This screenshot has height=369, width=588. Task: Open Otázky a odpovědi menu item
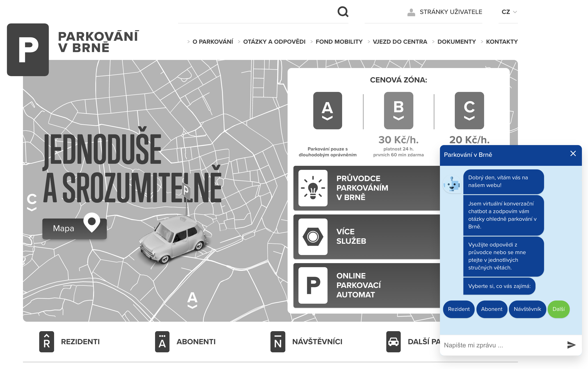pos(274,42)
